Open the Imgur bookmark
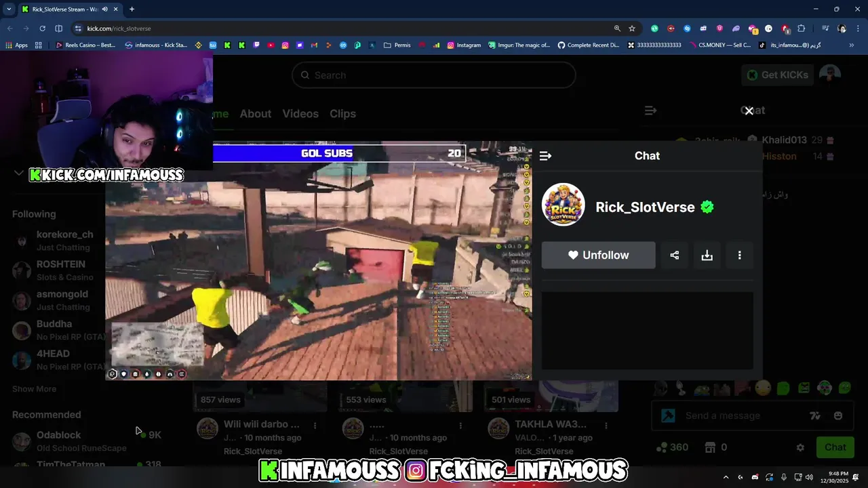This screenshot has width=868, height=488. tap(519, 45)
